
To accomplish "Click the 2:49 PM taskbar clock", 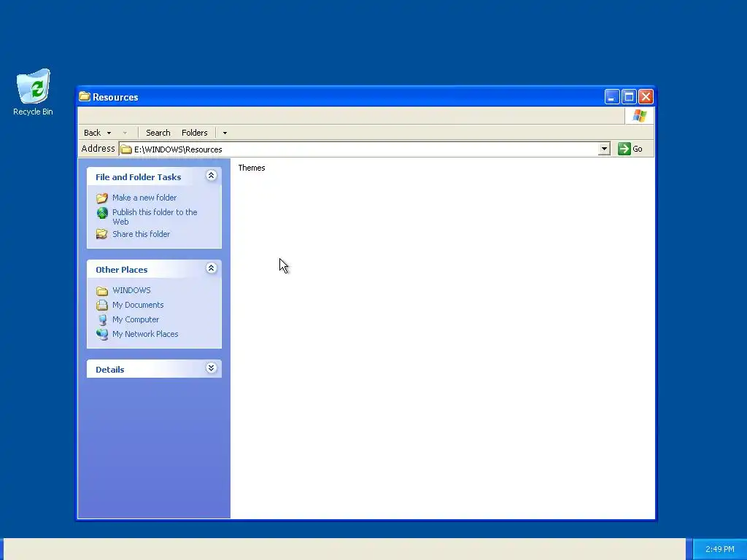I will coord(719,549).
